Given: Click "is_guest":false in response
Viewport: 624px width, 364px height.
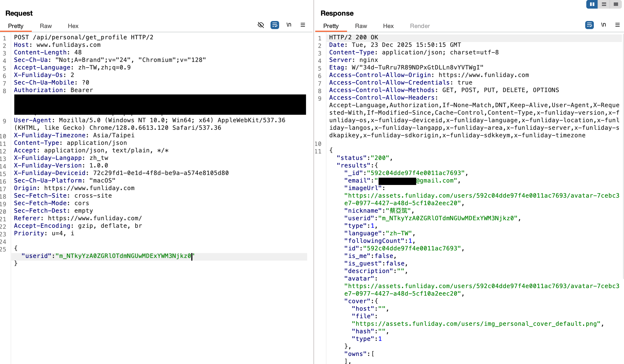Looking at the screenshot, I should tap(376, 264).
